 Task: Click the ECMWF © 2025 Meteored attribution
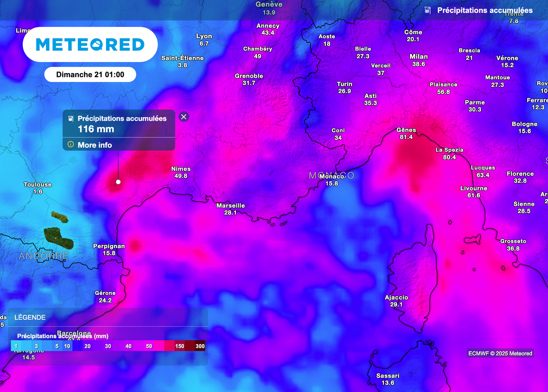pos(500,353)
